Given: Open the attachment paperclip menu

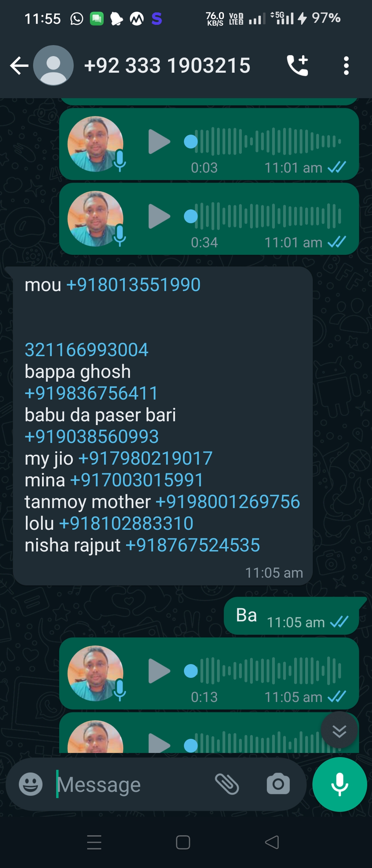Looking at the screenshot, I should [227, 784].
